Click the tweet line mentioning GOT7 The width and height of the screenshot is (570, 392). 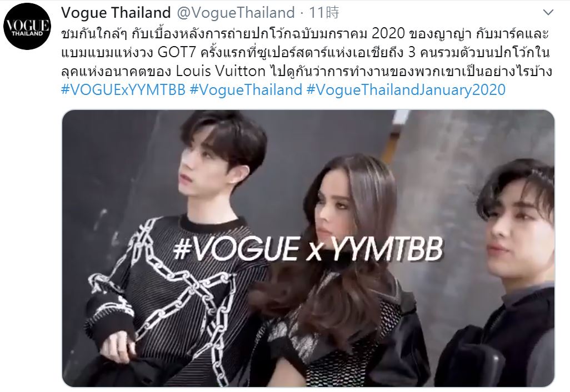coord(306,53)
